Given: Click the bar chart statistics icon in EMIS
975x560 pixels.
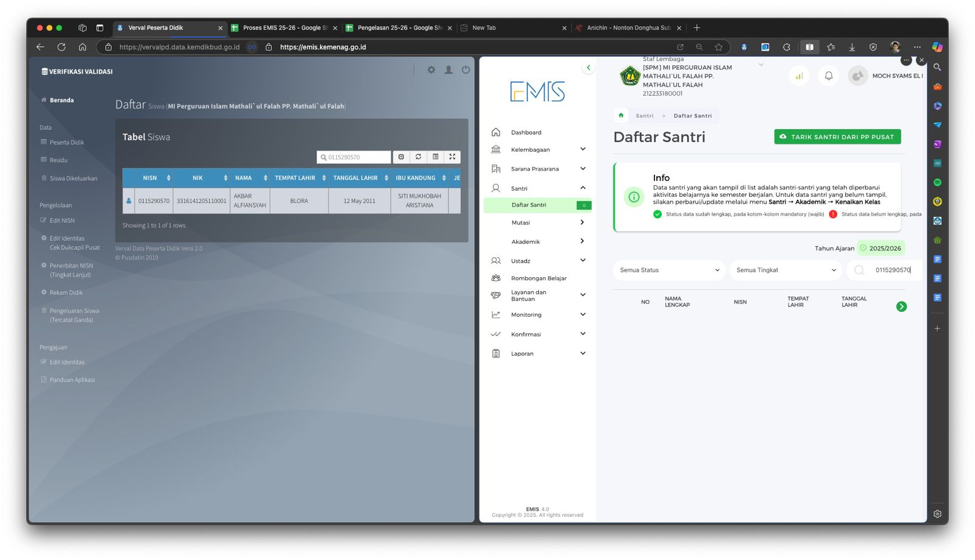Looking at the screenshot, I should (799, 76).
